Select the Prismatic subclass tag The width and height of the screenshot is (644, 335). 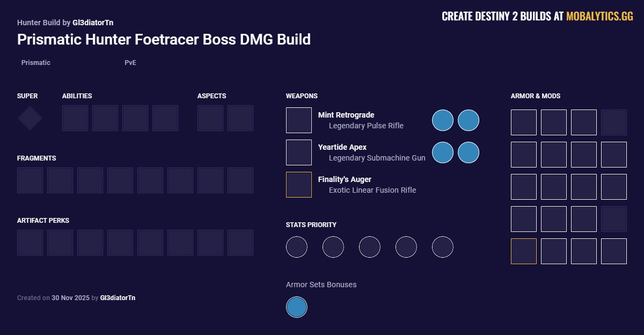click(x=35, y=63)
